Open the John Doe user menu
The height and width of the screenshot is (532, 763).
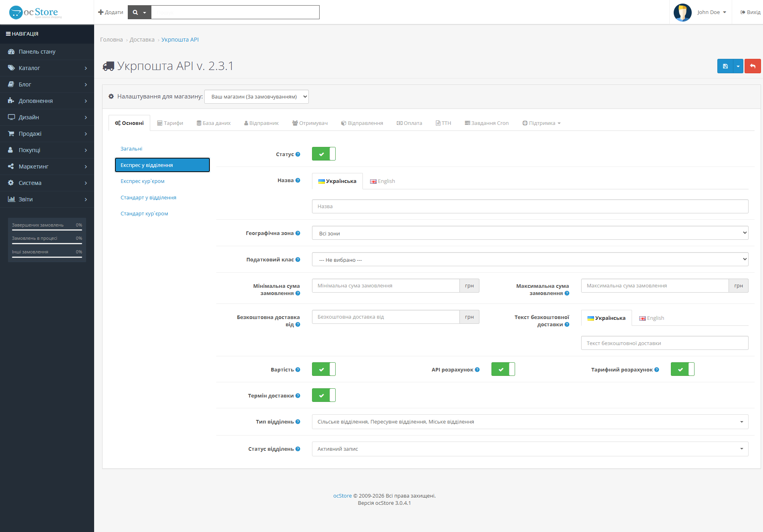[711, 12]
